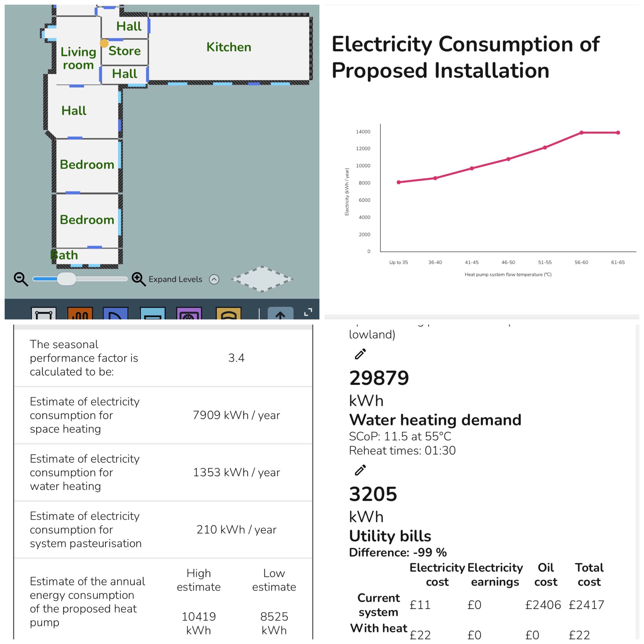Edit the 3205 kWh water heating demand
Image resolution: width=644 pixels, height=644 pixels.
[x=360, y=470]
